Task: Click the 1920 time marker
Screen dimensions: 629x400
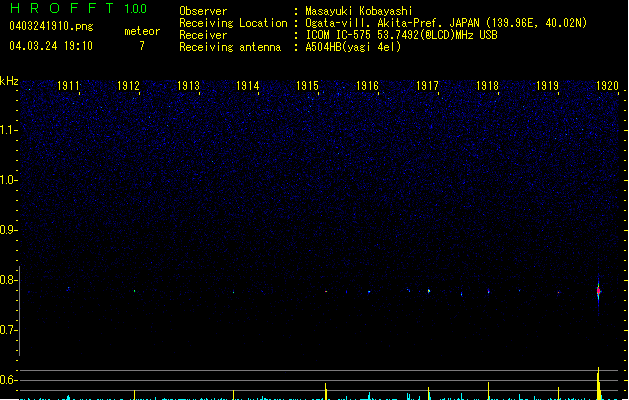Action: coord(607,87)
